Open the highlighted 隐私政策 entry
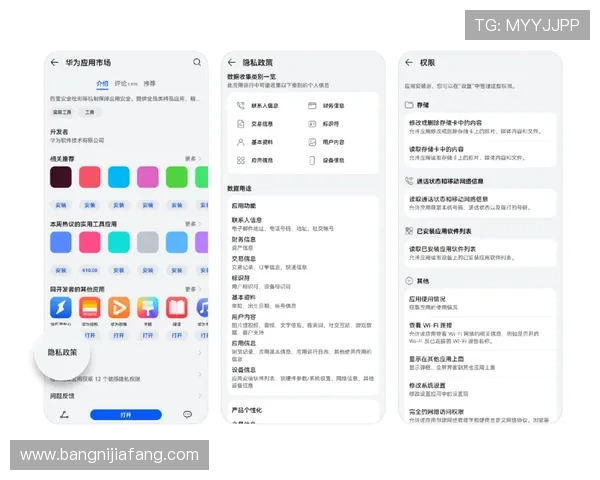Viewport: 600px width, 480px height. pos(62,352)
